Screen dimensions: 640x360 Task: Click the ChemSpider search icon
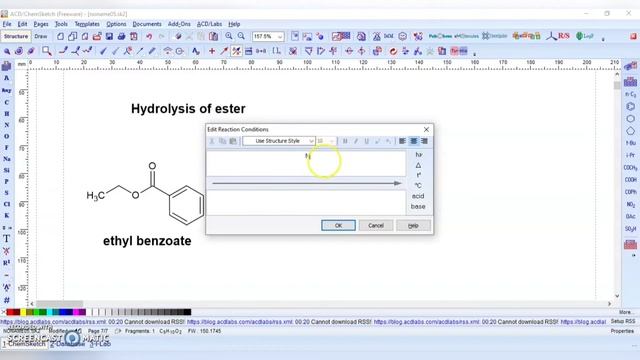coord(494,36)
